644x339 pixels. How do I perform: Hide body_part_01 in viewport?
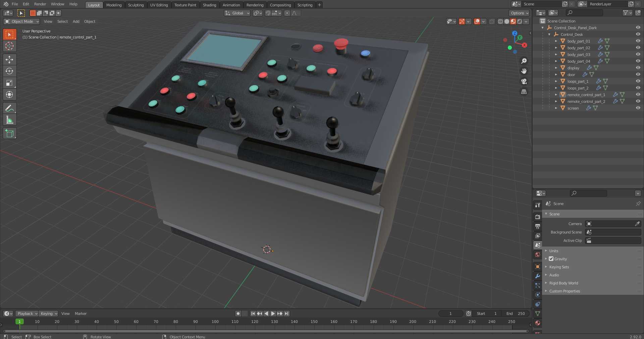pyautogui.click(x=638, y=41)
